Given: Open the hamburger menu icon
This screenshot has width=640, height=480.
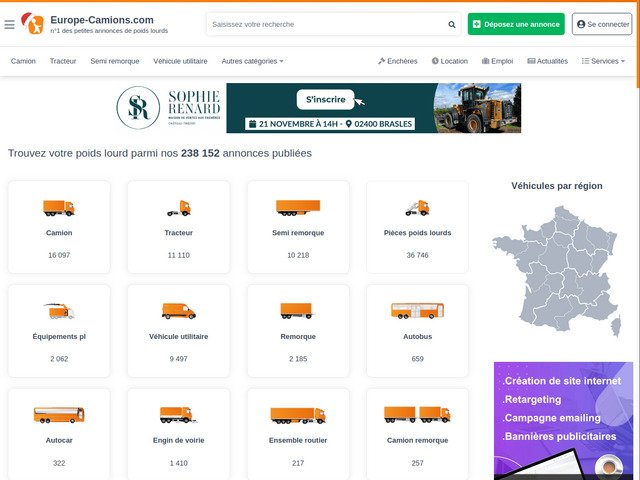Looking at the screenshot, I should pos(9,24).
